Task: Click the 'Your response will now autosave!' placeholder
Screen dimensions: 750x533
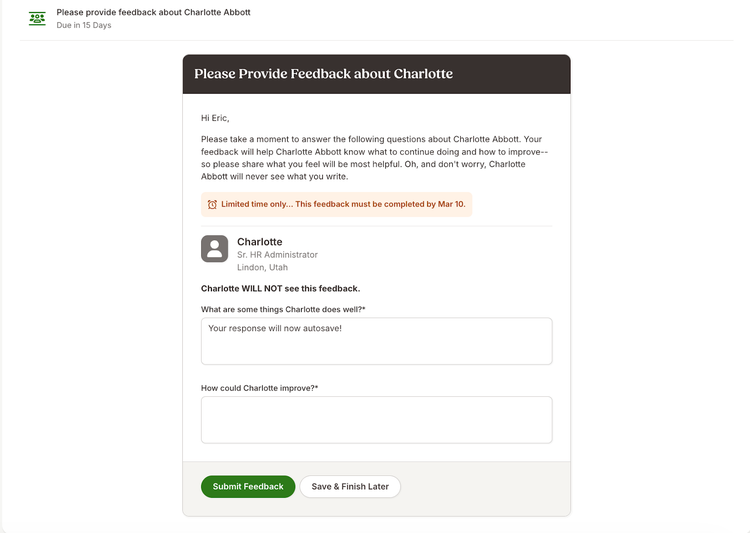Action: (x=275, y=329)
